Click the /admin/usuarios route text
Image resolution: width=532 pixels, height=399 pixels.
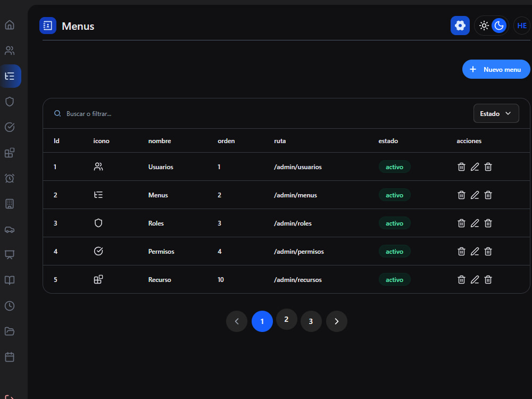[298, 167]
